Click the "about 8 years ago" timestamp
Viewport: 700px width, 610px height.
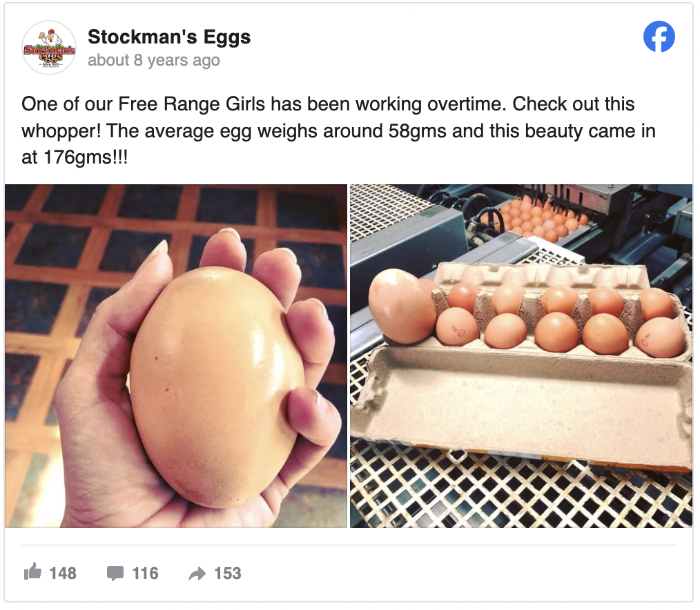153,60
